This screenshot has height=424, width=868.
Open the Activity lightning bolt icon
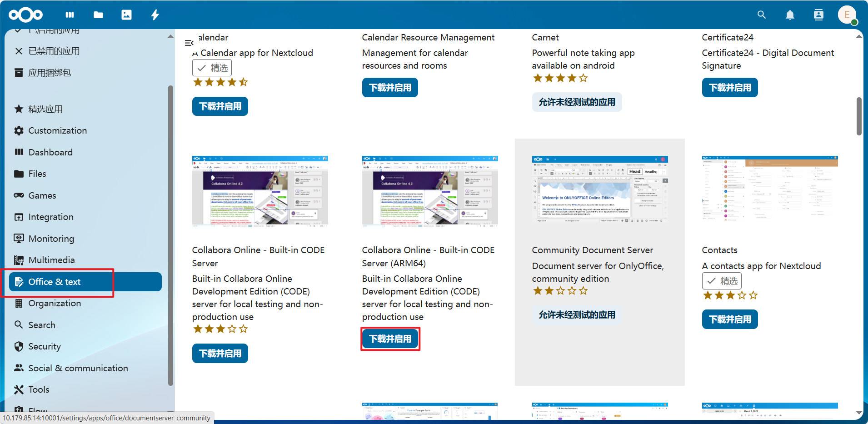pyautogui.click(x=155, y=15)
